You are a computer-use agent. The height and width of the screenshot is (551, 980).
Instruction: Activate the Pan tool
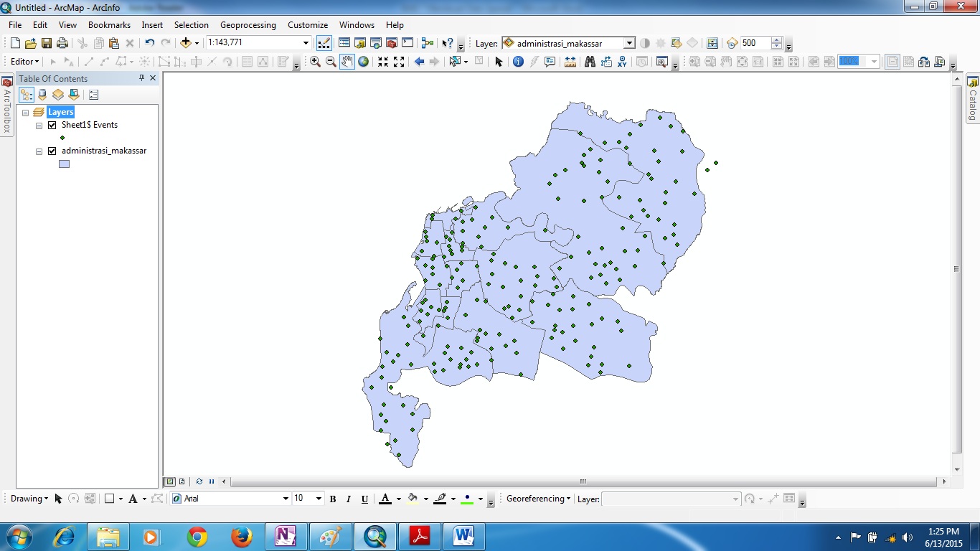(347, 62)
